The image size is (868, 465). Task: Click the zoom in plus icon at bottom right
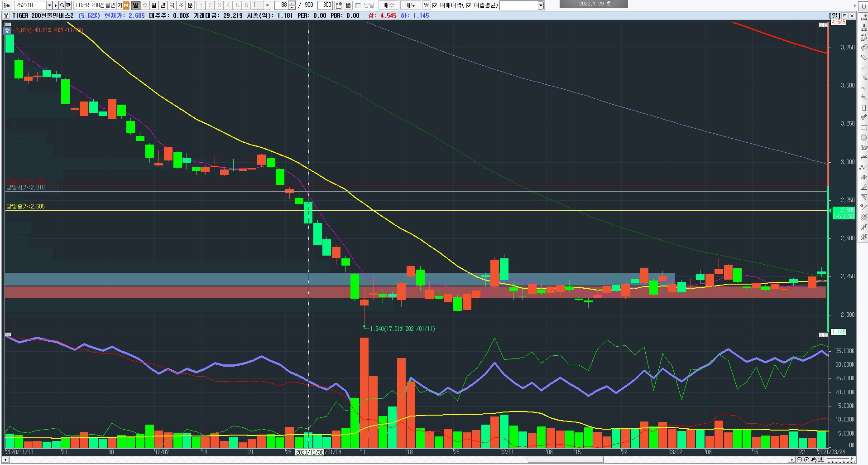click(x=806, y=460)
